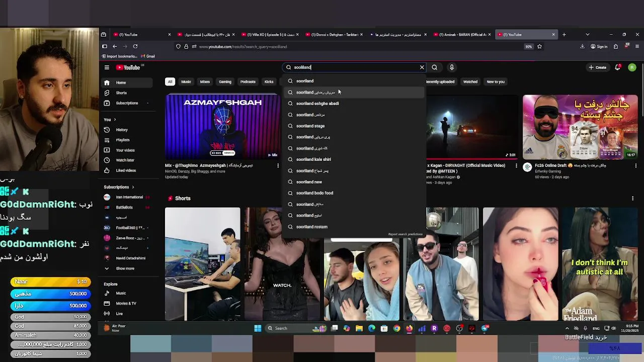The image size is (644, 362).
Task: Open more options for Azmayeshgah mix
Action: point(278,165)
